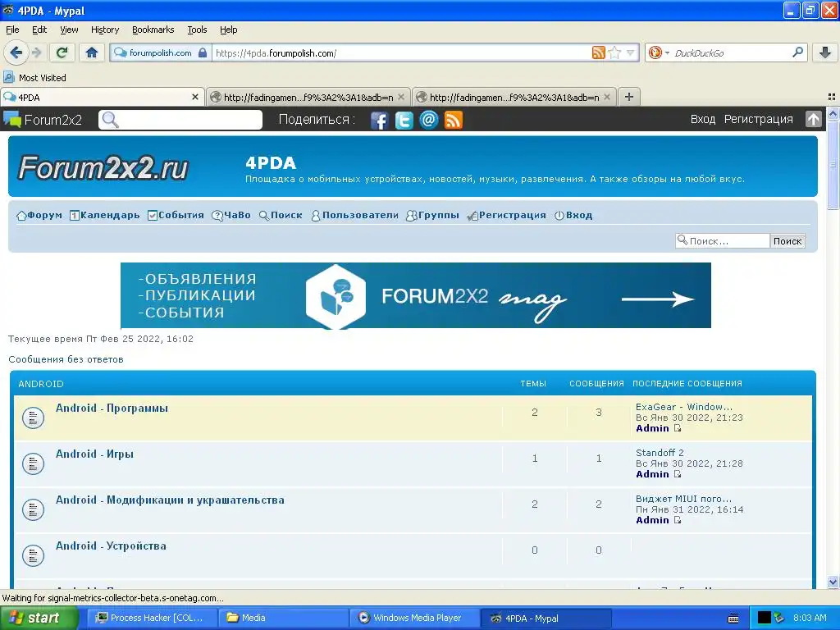Click the Windows start button
The width and height of the screenshot is (840, 630).
point(39,618)
